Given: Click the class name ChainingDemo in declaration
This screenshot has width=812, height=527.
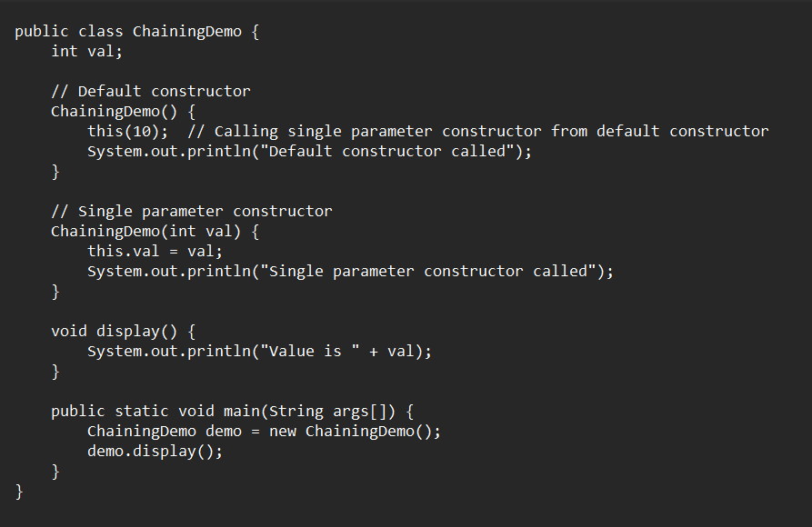Looking at the screenshot, I should [x=187, y=32].
